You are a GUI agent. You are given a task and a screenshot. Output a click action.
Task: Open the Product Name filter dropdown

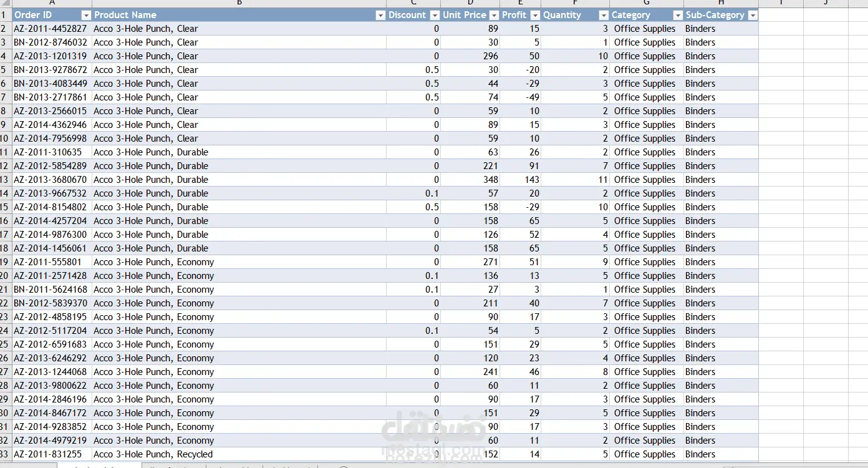tap(380, 15)
